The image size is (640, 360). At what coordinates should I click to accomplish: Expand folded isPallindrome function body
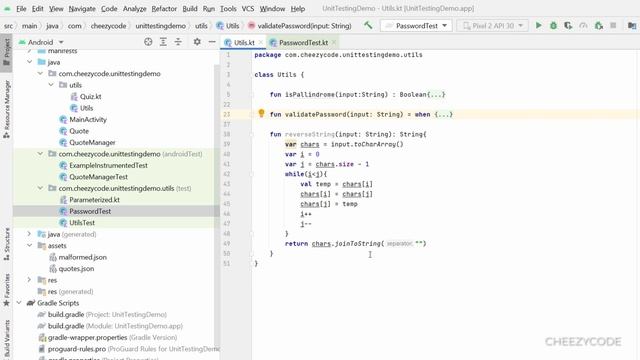(x=436, y=94)
